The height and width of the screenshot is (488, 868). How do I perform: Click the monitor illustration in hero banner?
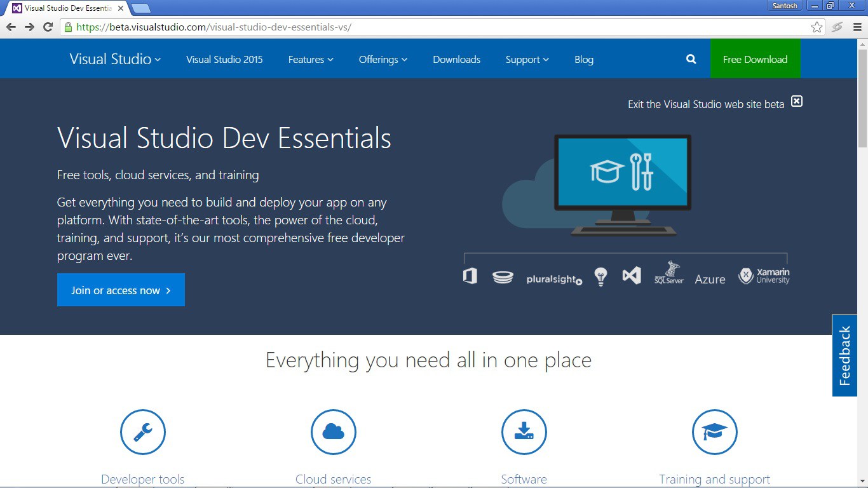623,184
